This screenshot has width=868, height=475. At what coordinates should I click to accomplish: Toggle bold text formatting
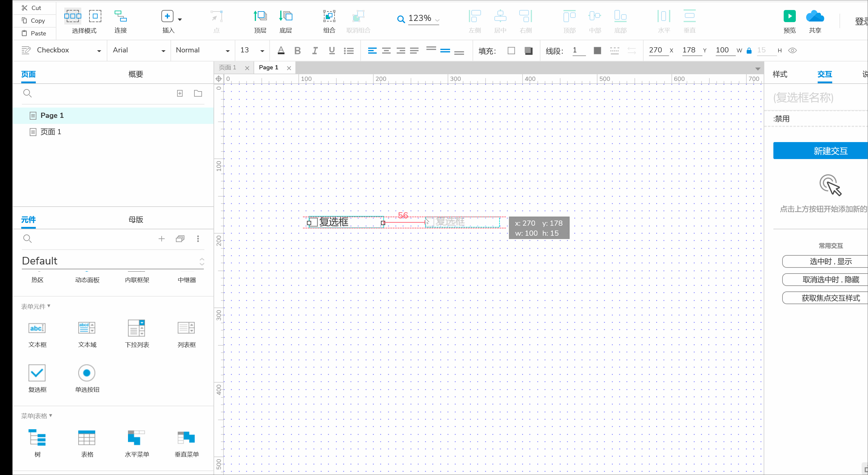click(297, 51)
